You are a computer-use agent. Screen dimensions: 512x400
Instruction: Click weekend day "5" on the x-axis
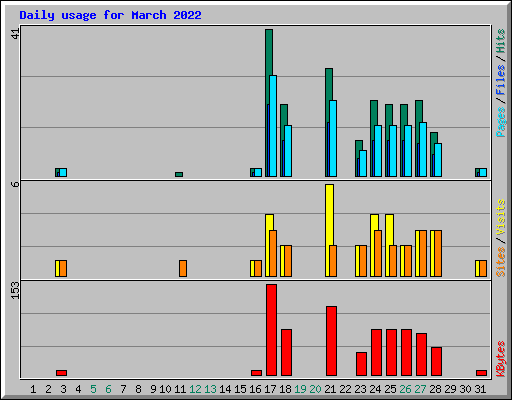click(93, 389)
